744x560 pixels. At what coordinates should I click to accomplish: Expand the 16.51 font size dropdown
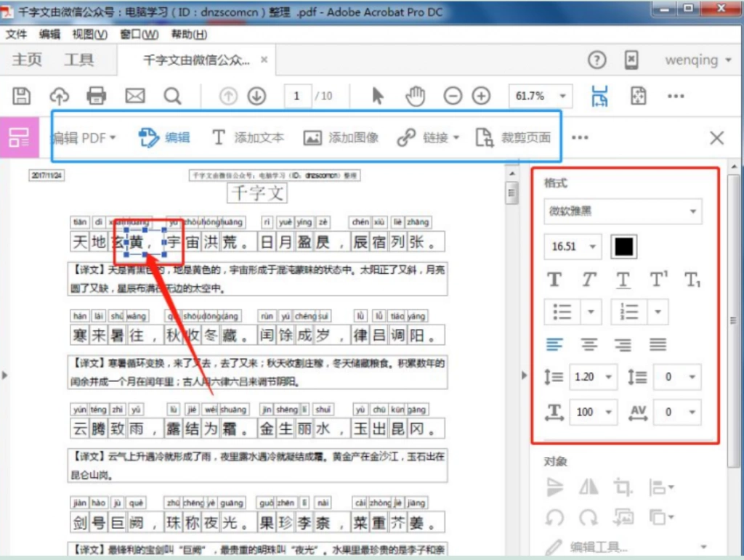[x=573, y=246]
